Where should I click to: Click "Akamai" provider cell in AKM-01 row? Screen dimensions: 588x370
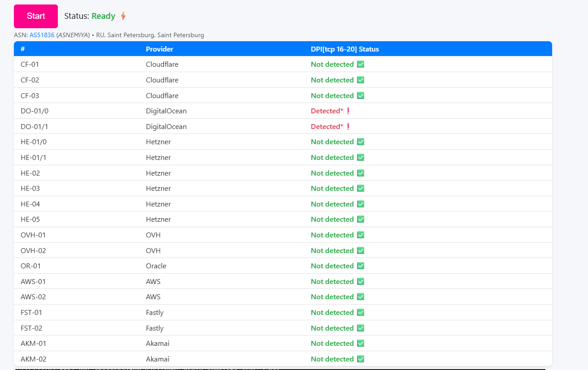tap(158, 344)
